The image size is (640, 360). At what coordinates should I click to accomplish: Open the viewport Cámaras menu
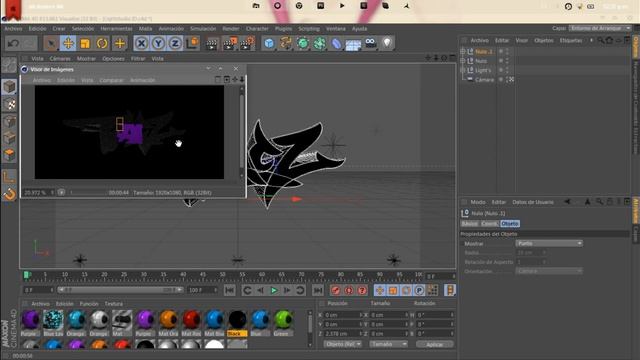click(60, 59)
